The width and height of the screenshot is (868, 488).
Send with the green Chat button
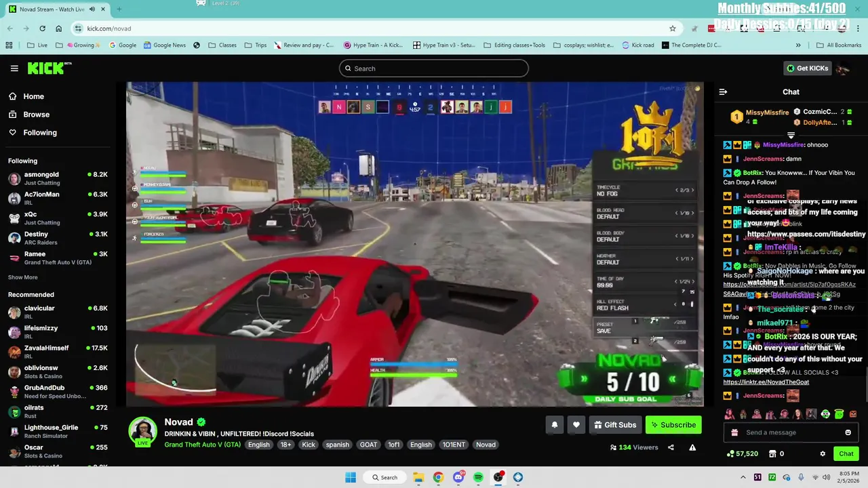pos(846,454)
